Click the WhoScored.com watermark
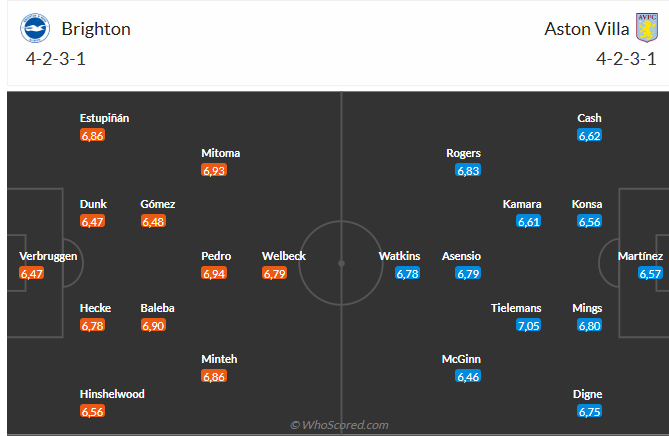Viewport: 669px width, 436px height. (340, 425)
